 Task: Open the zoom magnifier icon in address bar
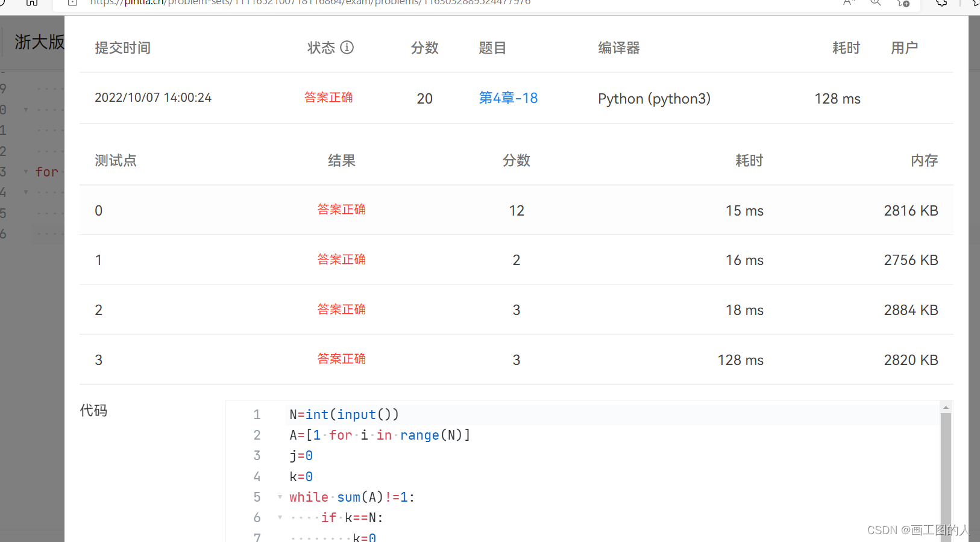click(876, 2)
